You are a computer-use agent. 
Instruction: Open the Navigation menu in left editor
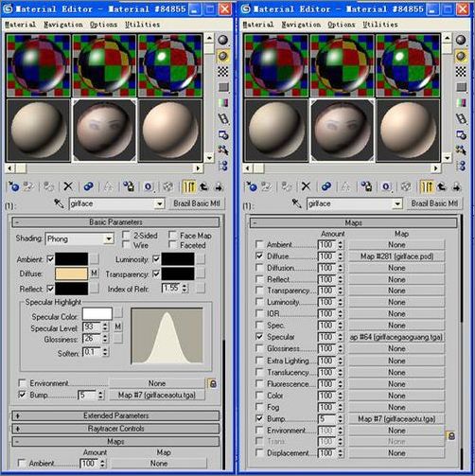[x=63, y=25]
